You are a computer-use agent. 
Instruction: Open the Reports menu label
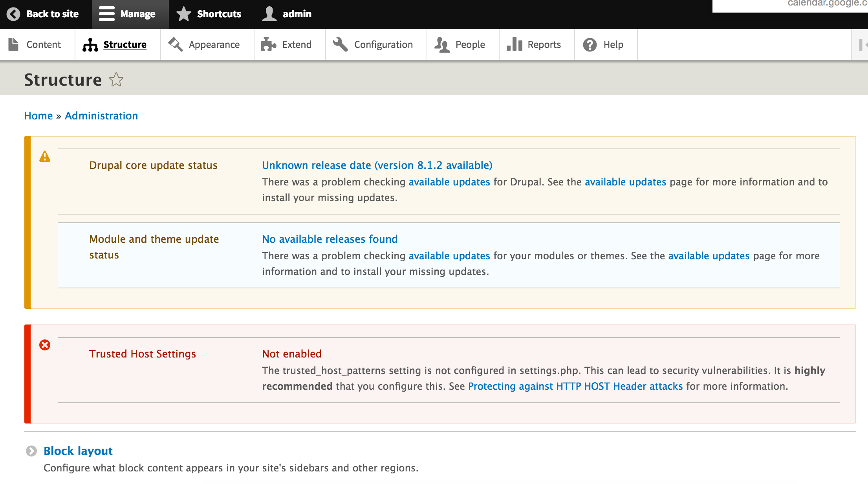pos(544,45)
